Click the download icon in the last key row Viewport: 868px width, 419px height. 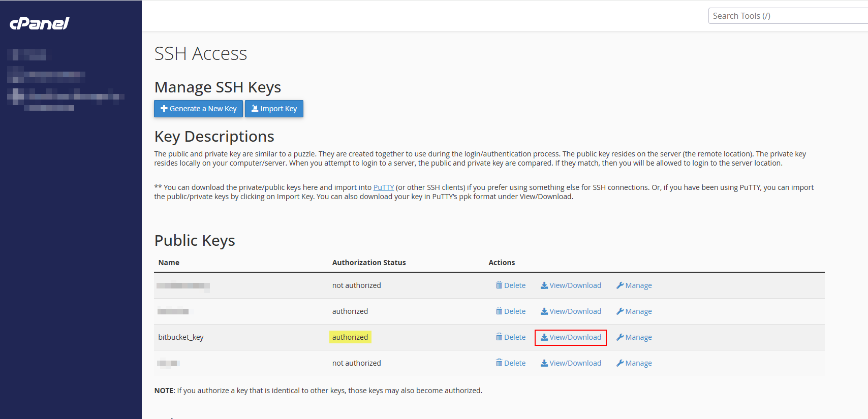pos(544,363)
